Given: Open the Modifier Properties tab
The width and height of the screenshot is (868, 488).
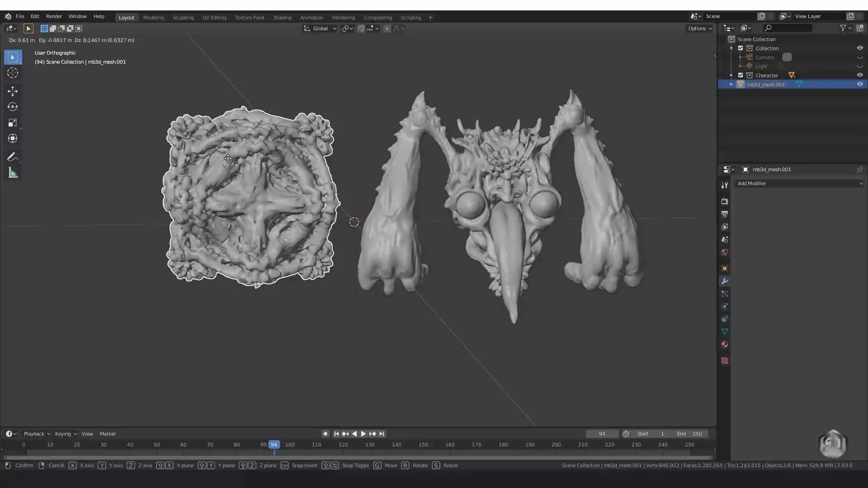Looking at the screenshot, I should point(725,281).
